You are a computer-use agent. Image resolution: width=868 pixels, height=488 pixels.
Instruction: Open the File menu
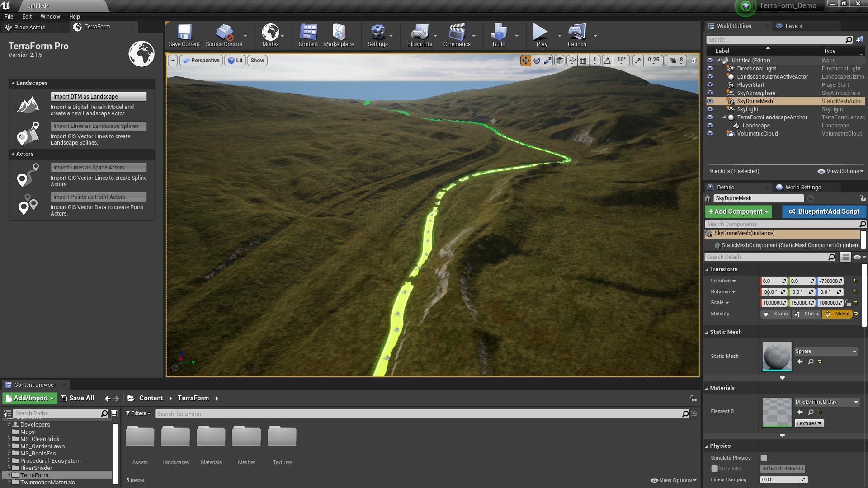(x=9, y=16)
